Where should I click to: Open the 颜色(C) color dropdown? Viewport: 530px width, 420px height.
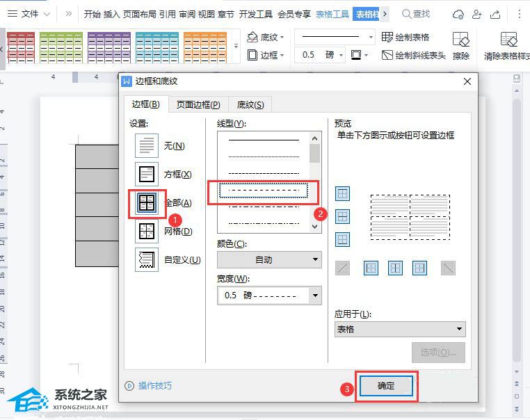(269, 260)
